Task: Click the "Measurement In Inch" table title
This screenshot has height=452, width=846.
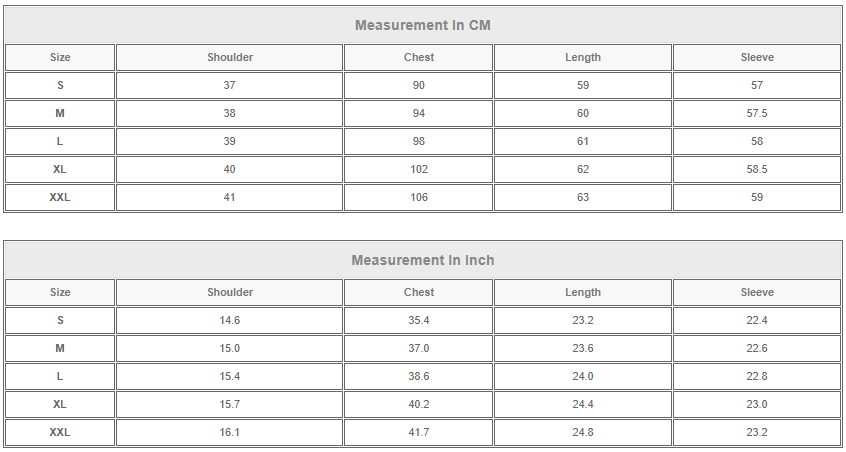Action: 422,260
